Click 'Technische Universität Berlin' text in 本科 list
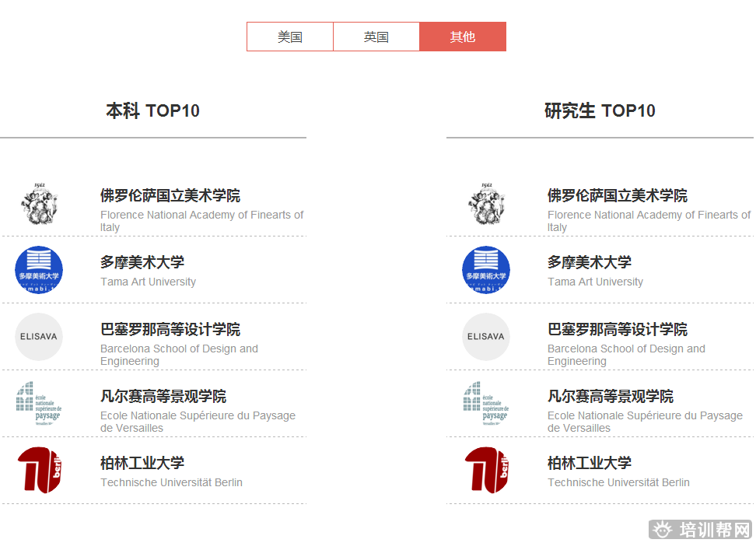 [171, 482]
